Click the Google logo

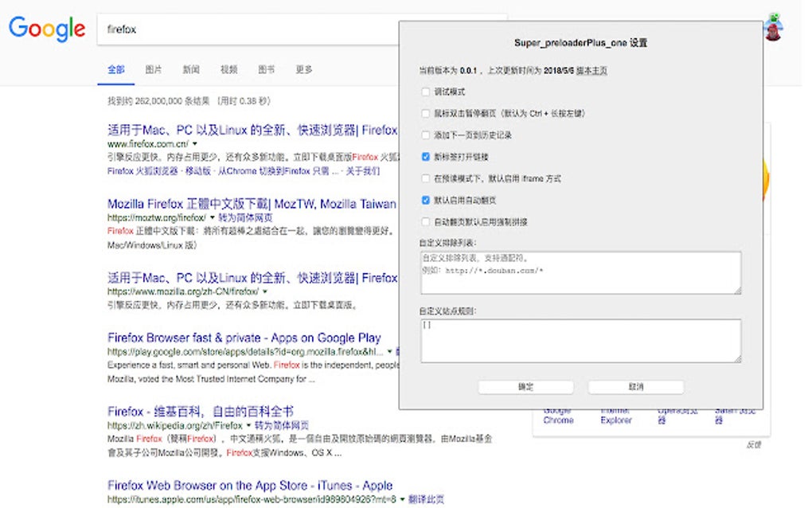coord(46,29)
